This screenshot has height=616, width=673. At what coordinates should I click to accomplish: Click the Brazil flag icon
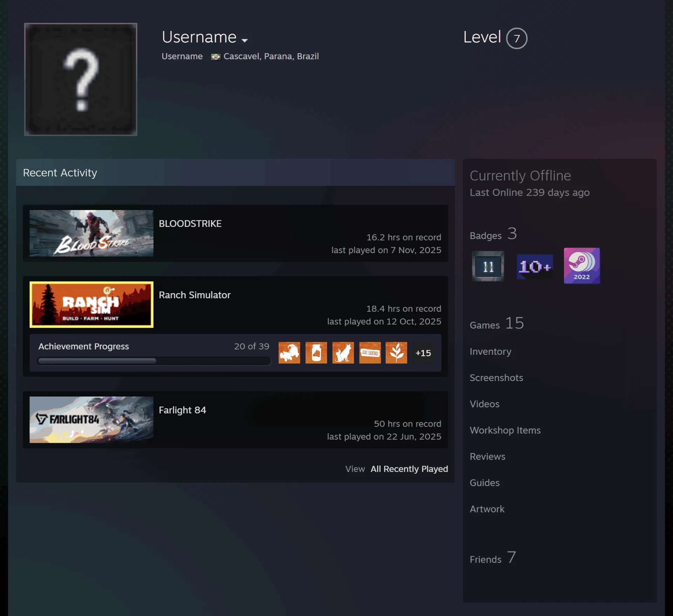point(216,57)
